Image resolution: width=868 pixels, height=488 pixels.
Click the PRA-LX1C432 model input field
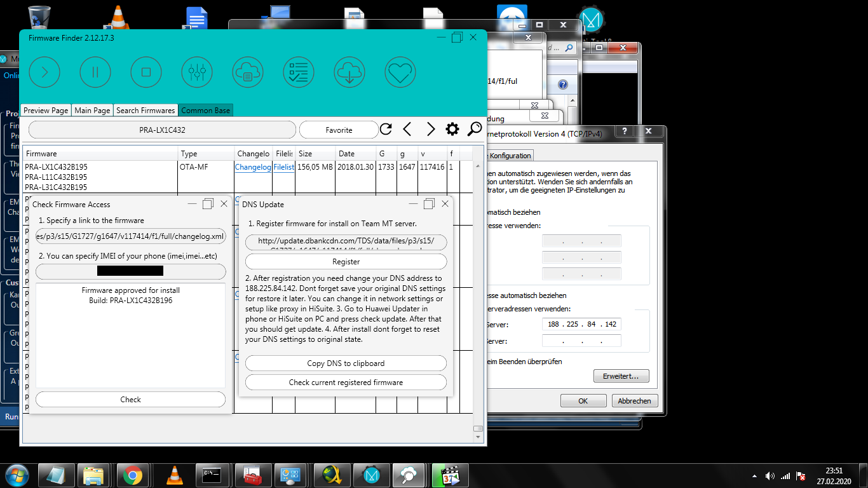[162, 130]
